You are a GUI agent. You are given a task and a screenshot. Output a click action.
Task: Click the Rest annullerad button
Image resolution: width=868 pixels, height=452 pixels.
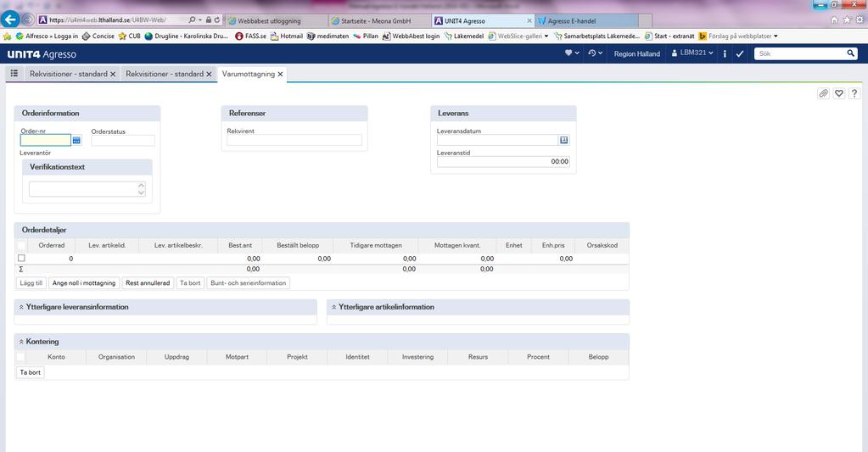(148, 282)
